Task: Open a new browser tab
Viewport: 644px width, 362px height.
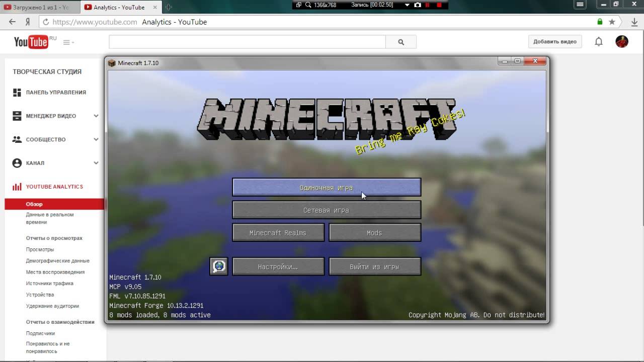Action: [169, 8]
